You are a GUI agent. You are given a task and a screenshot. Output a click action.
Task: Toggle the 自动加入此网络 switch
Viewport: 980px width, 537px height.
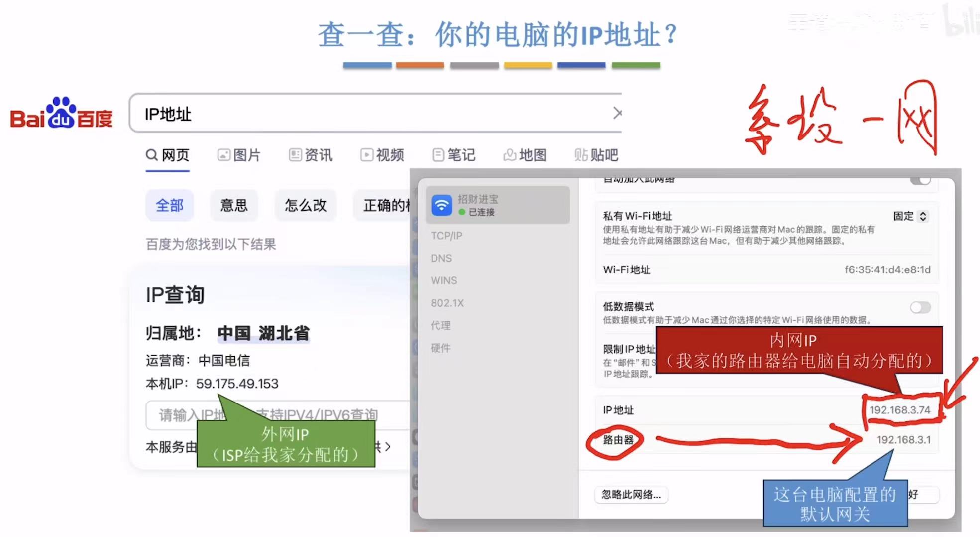tap(920, 180)
